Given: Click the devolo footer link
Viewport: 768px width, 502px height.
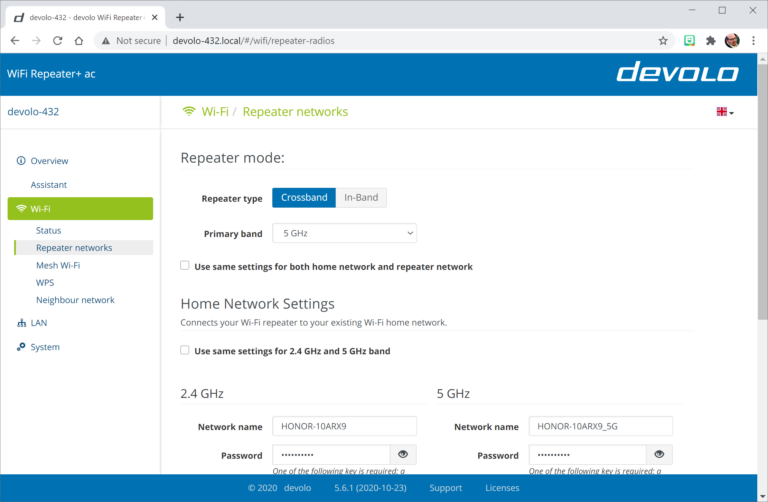Looking at the screenshot, I should click(x=297, y=488).
